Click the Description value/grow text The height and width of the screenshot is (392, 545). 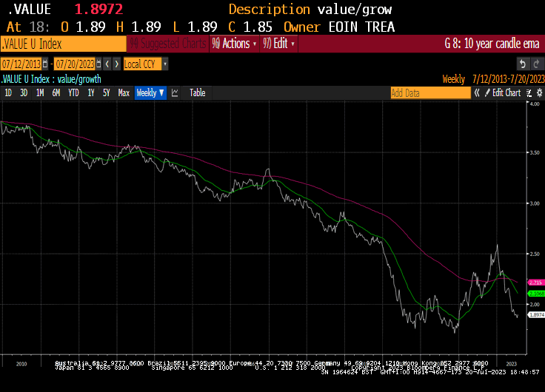[x=310, y=10]
